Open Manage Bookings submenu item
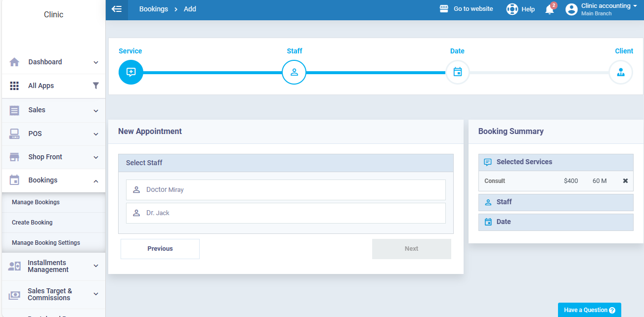Viewport: 644px width, 317px height. (36, 202)
